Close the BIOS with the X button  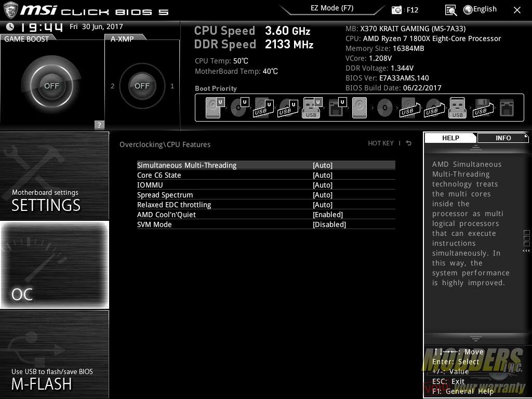tap(517, 10)
